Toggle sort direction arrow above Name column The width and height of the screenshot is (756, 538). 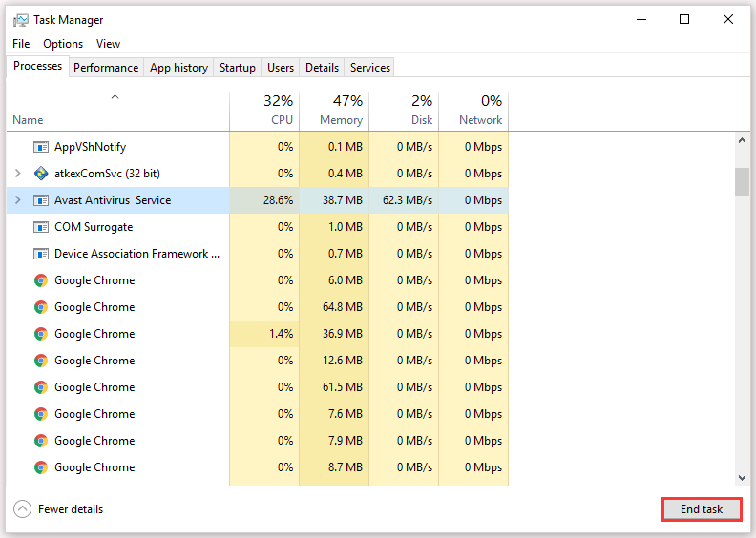[115, 97]
